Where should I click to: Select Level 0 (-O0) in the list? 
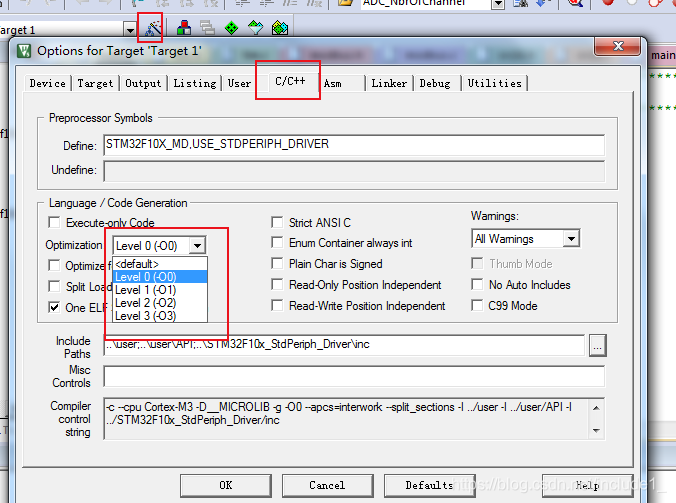[x=160, y=277]
